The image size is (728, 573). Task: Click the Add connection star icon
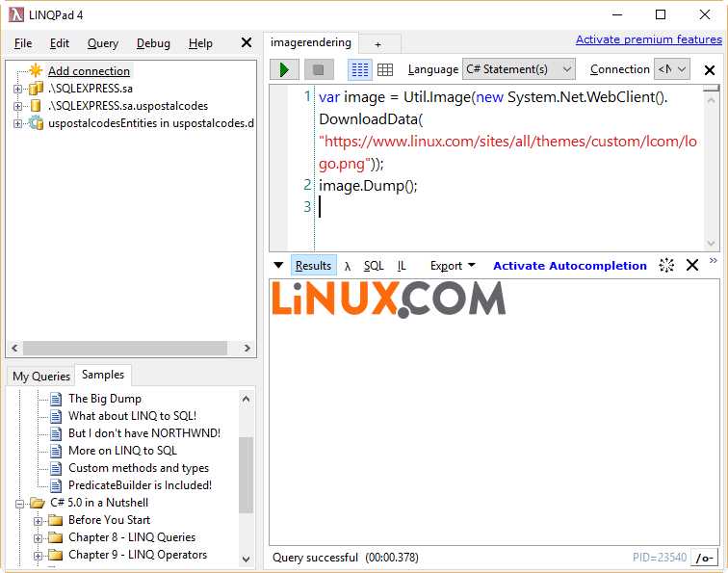(x=36, y=70)
